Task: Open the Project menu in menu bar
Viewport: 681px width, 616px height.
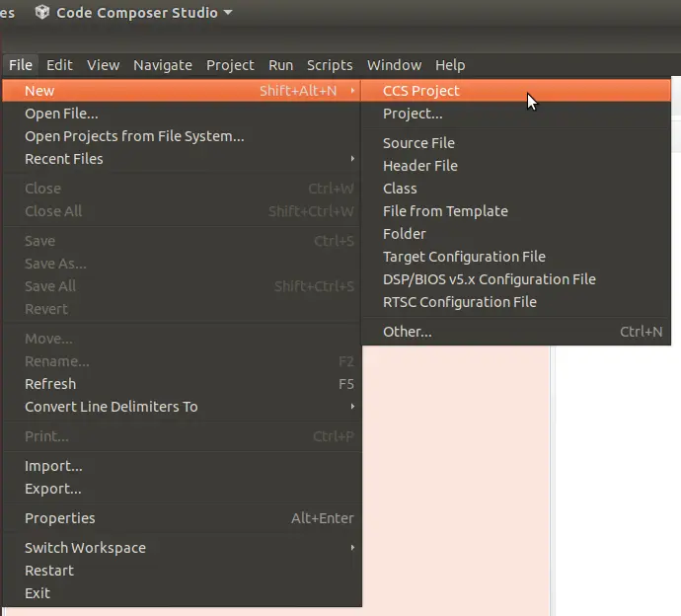Action: point(230,65)
